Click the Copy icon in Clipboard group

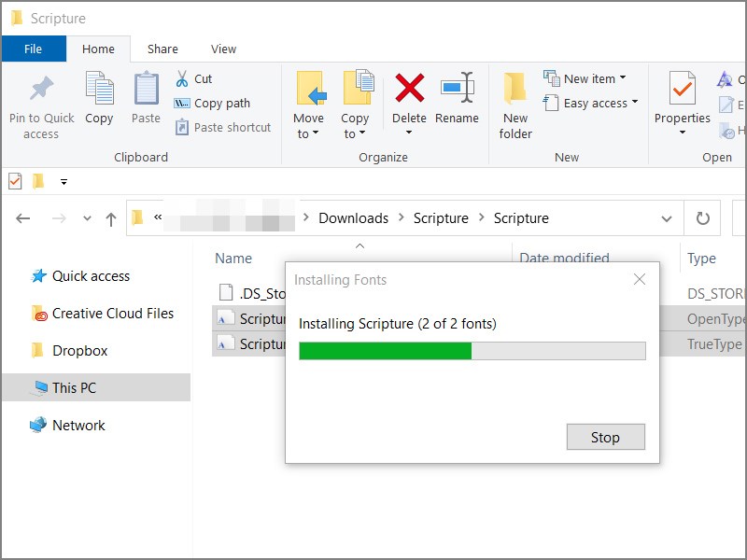click(x=99, y=88)
